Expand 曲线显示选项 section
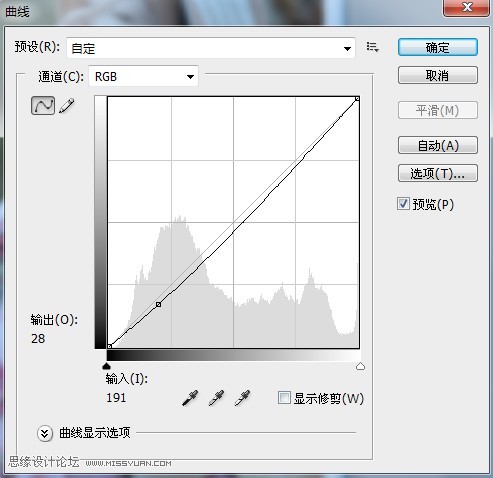 [x=45, y=433]
